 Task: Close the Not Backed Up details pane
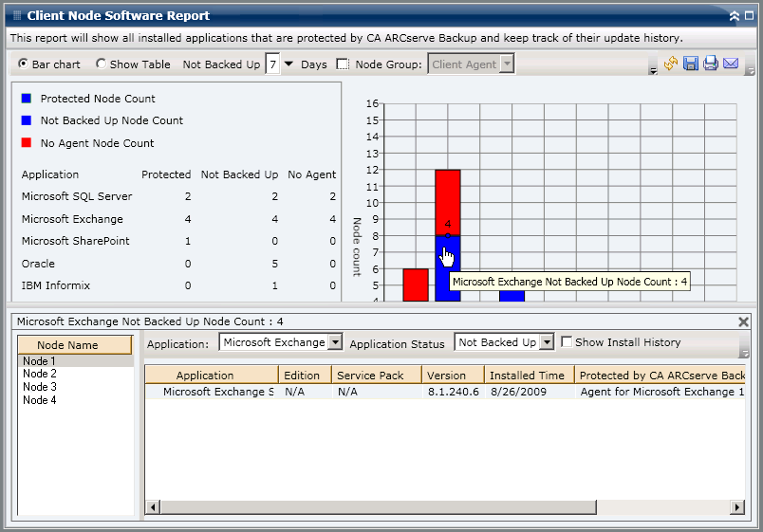pyautogui.click(x=744, y=321)
